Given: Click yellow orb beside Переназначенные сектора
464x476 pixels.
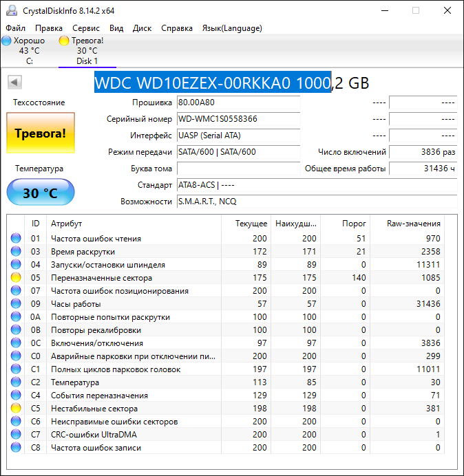Looking at the screenshot, I should point(16,278).
